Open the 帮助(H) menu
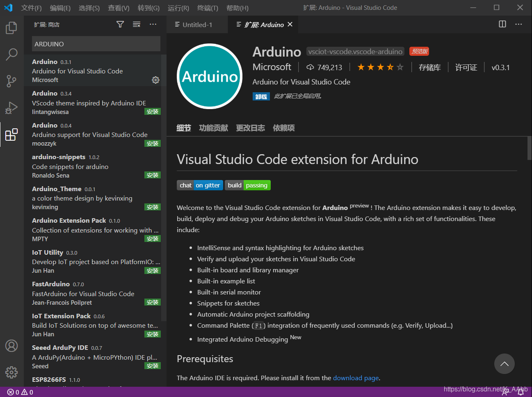Image resolution: width=532 pixels, height=397 pixels. (x=237, y=8)
